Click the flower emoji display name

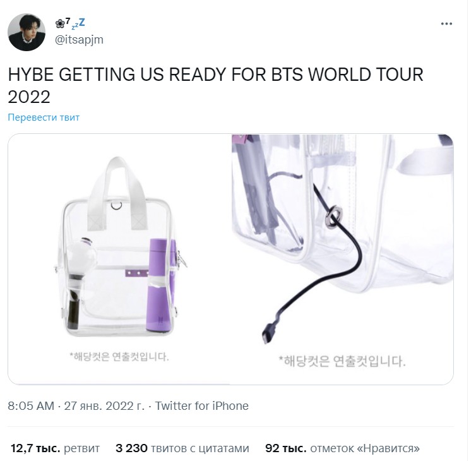[63, 23]
